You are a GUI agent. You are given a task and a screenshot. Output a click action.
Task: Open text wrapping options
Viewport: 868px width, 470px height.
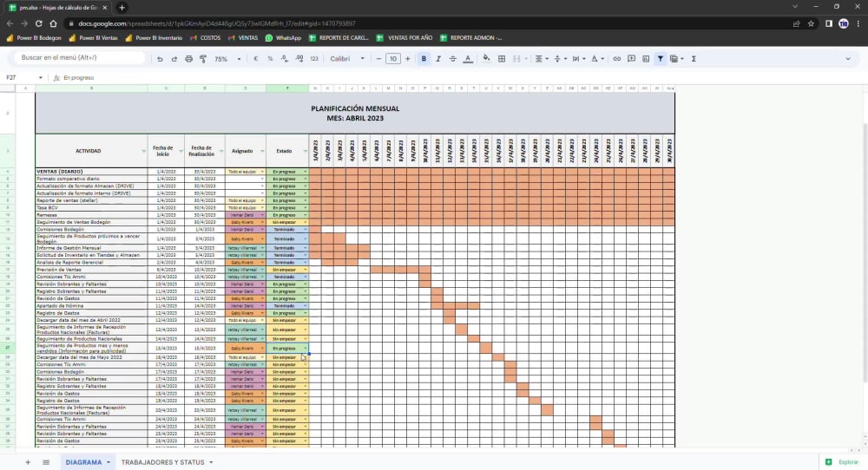(578, 59)
